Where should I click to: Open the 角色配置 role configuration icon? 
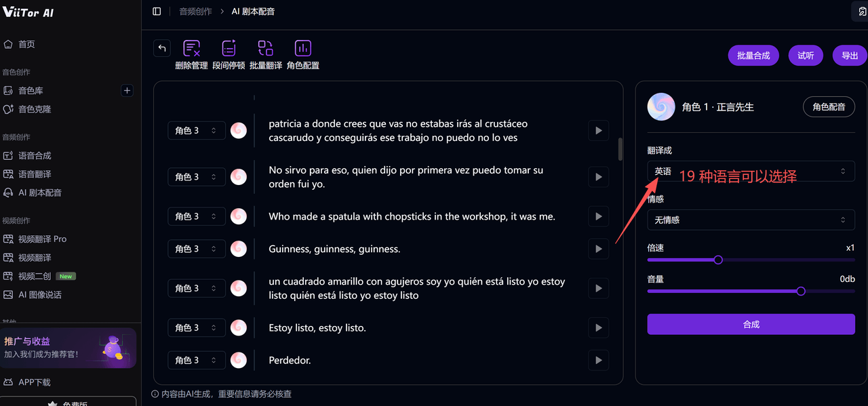[302, 49]
